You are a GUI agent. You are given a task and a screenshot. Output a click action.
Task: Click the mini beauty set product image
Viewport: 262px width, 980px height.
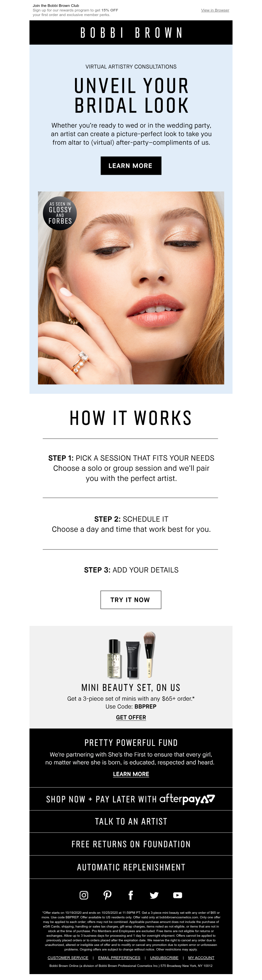131,655
